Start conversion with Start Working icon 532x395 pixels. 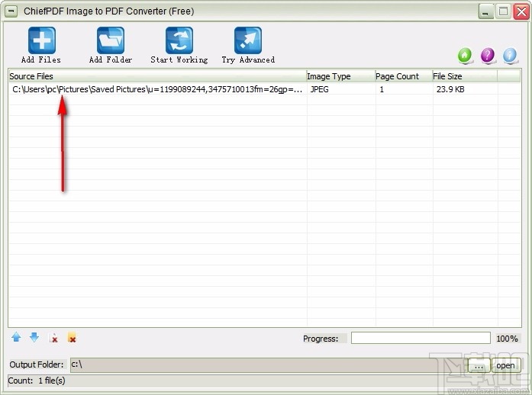tap(179, 40)
